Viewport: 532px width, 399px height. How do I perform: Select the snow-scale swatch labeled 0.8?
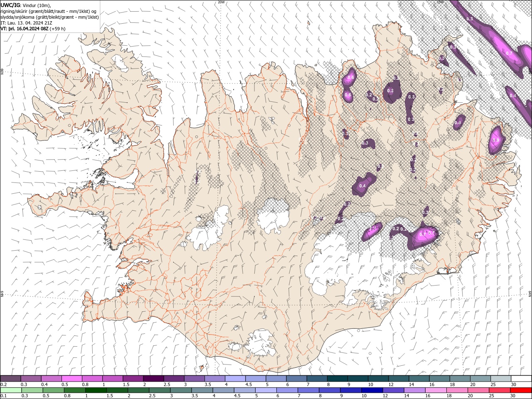pyautogui.click(x=92, y=379)
